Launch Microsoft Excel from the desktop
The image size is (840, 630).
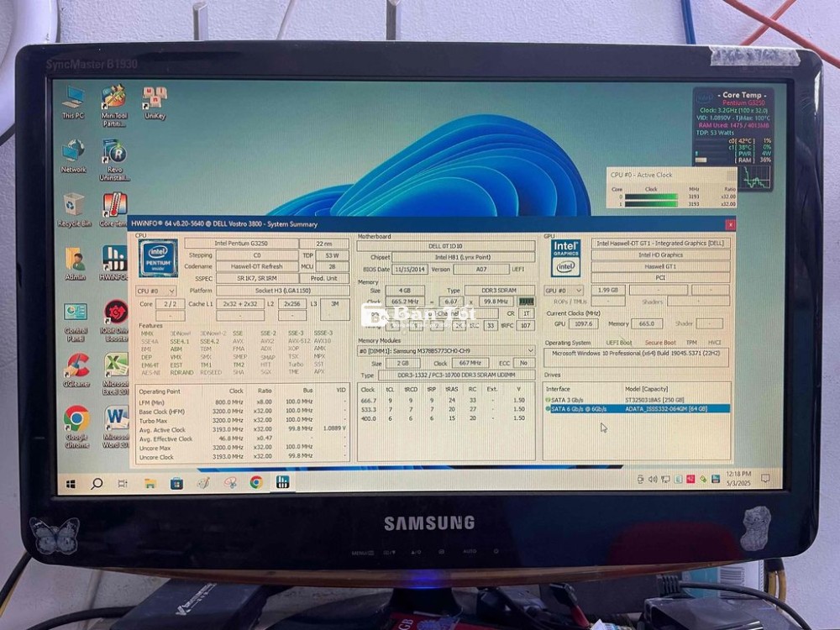click(x=116, y=374)
